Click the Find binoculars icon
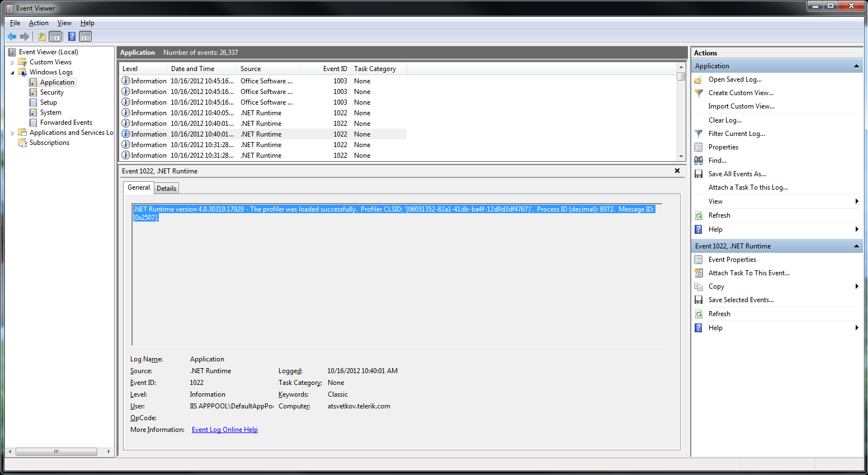This screenshot has width=868, height=475. coord(699,161)
